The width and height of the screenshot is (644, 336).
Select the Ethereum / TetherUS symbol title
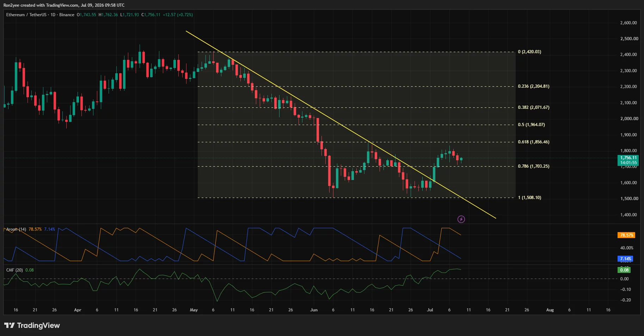click(26, 15)
